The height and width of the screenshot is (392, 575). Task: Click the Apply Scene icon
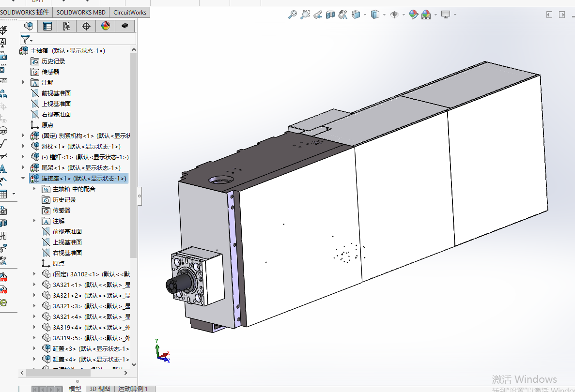426,15
